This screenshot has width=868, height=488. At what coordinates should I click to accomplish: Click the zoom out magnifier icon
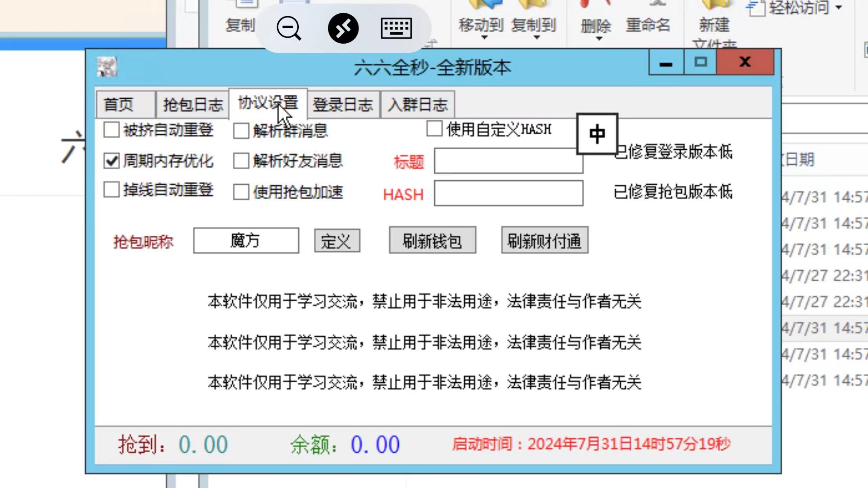pyautogui.click(x=289, y=28)
